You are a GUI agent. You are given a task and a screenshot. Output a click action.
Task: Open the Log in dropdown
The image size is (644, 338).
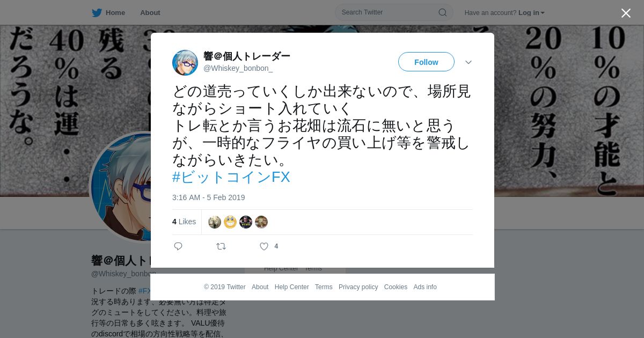click(531, 13)
